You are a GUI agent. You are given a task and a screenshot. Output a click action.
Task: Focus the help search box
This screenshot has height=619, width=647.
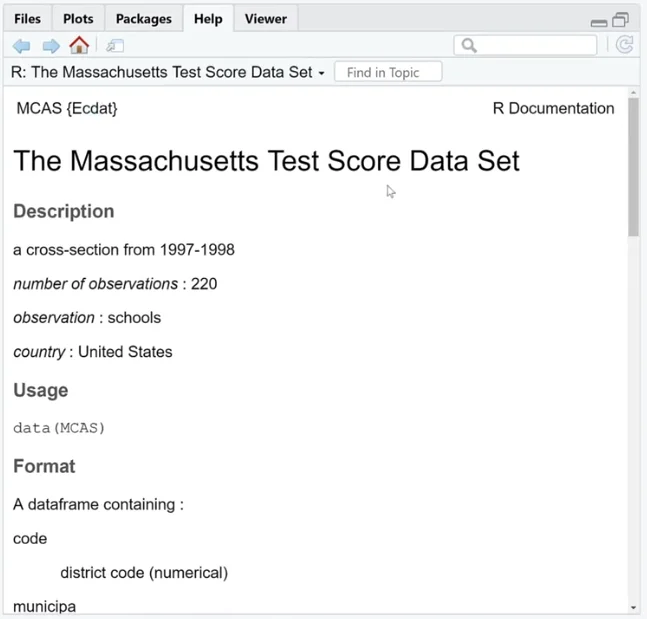(525, 45)
